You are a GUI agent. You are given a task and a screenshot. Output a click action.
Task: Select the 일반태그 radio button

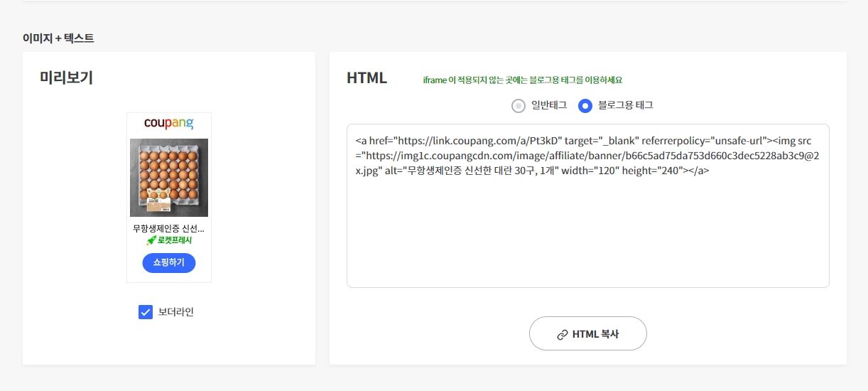519,106
